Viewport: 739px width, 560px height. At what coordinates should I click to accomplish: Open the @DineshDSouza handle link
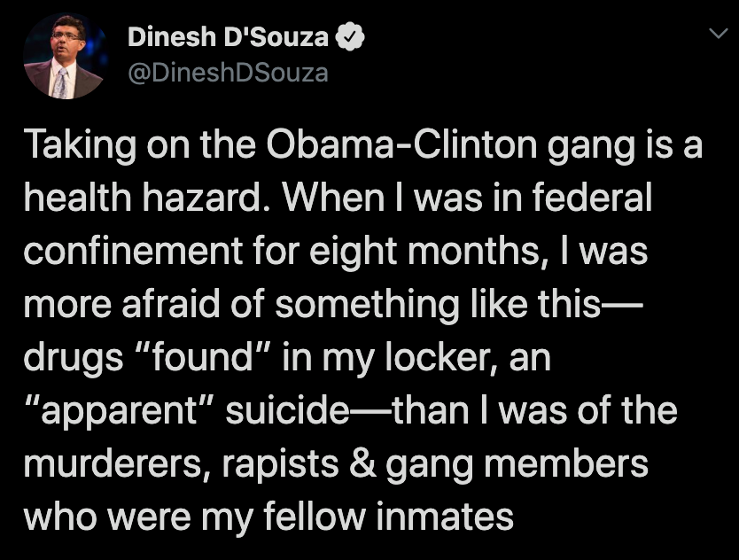click(x=228, y=73)
